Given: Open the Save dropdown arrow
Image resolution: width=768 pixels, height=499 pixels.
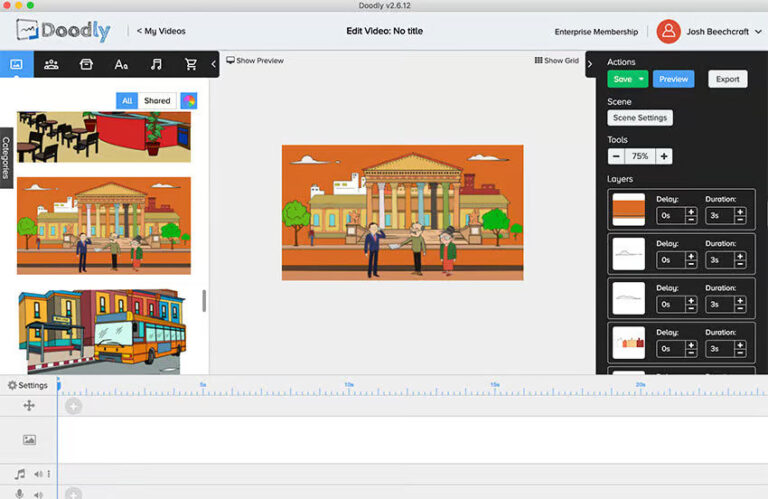Looking at the screenshot, I should click(x=641, y=79).
